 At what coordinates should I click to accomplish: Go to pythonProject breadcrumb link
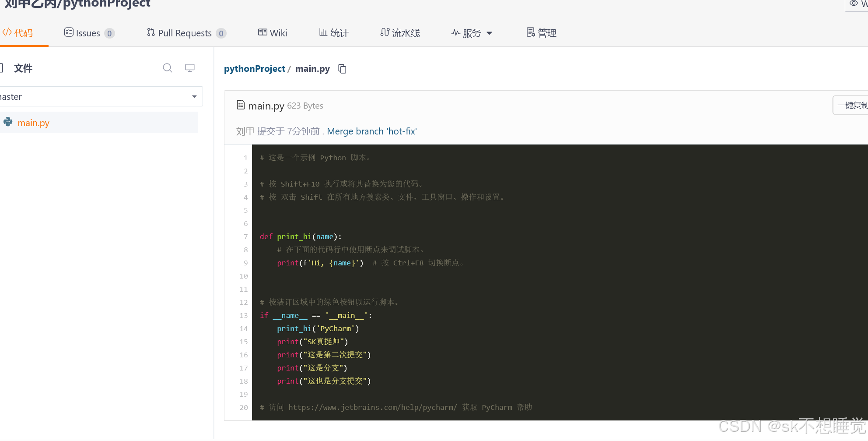(255, 69)
